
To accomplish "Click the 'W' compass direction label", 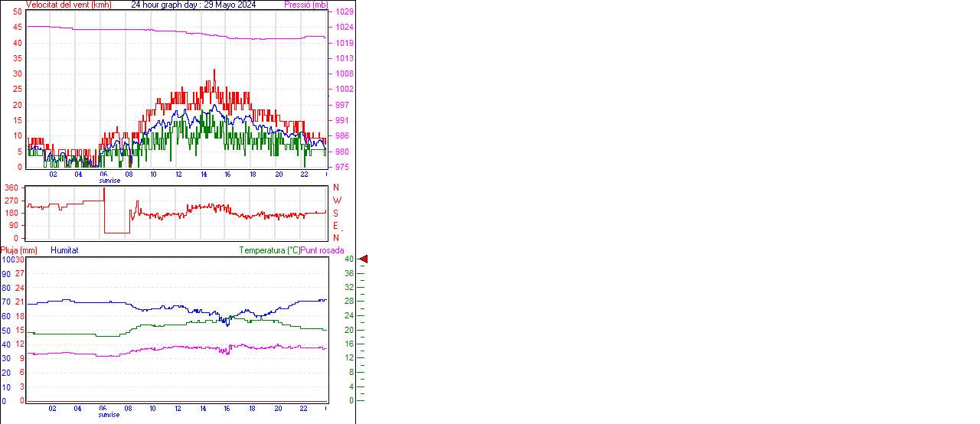I will 336,201.
